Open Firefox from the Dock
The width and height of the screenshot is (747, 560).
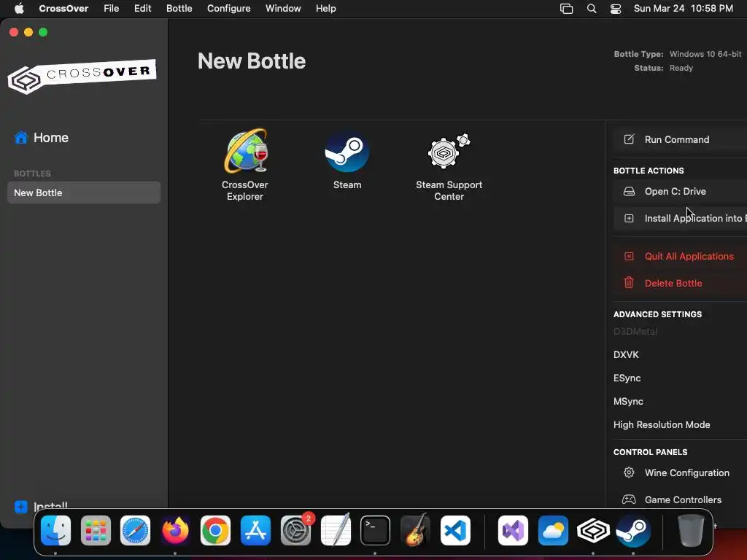tap(175, 531)
